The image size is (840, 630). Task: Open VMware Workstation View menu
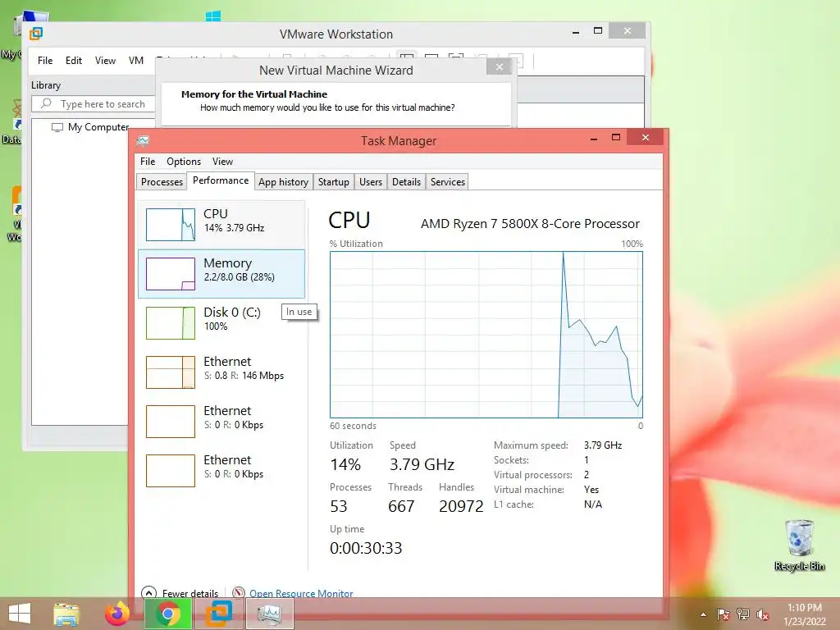point(105,61)
